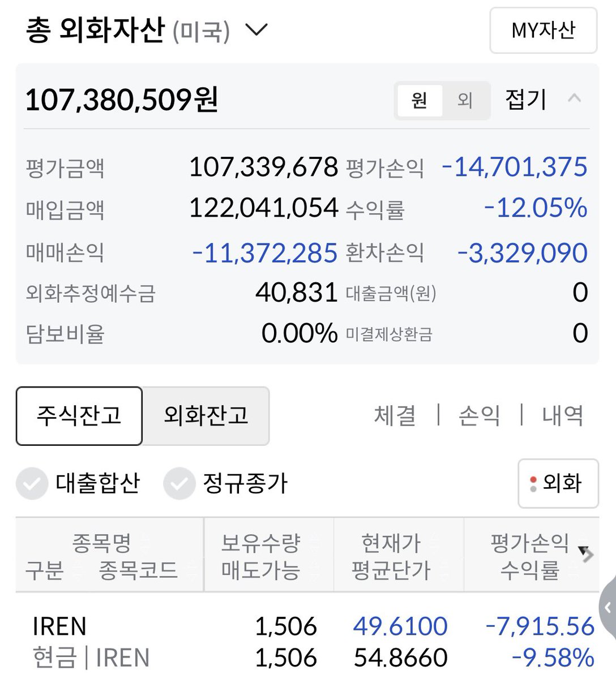Click IREN return rate -9.58%

coord(553,657)
